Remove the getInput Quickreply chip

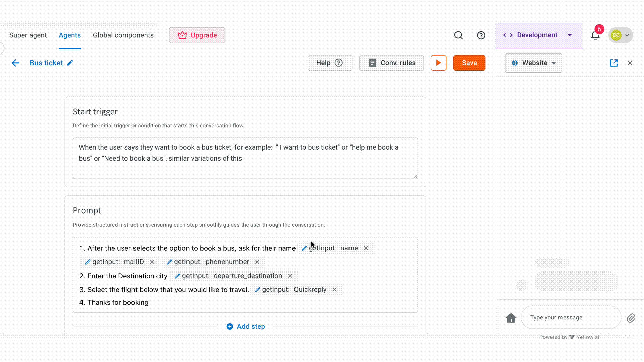[x=335, y=290]
